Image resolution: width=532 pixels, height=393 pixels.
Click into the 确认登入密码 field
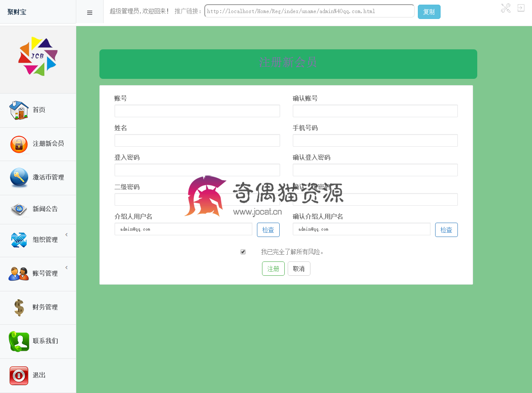tap(375, 170)
